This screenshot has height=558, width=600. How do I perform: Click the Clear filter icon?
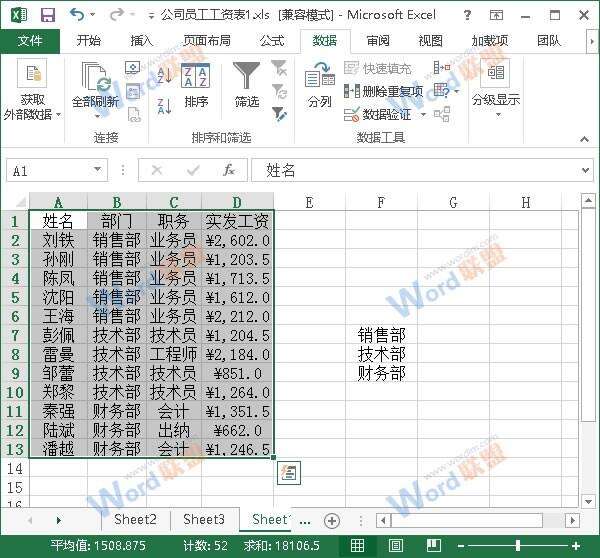[279, 68]
